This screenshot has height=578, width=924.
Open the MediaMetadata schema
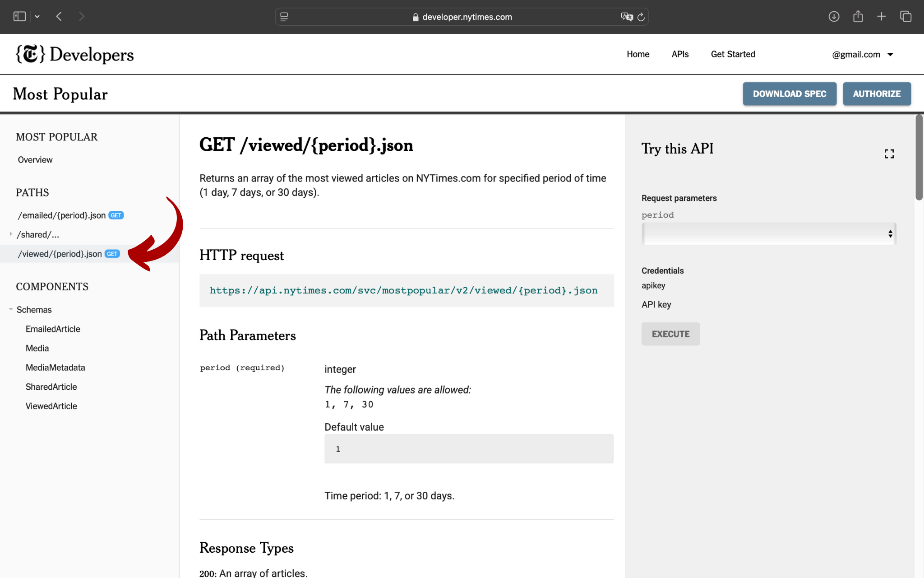click(55, 368)
